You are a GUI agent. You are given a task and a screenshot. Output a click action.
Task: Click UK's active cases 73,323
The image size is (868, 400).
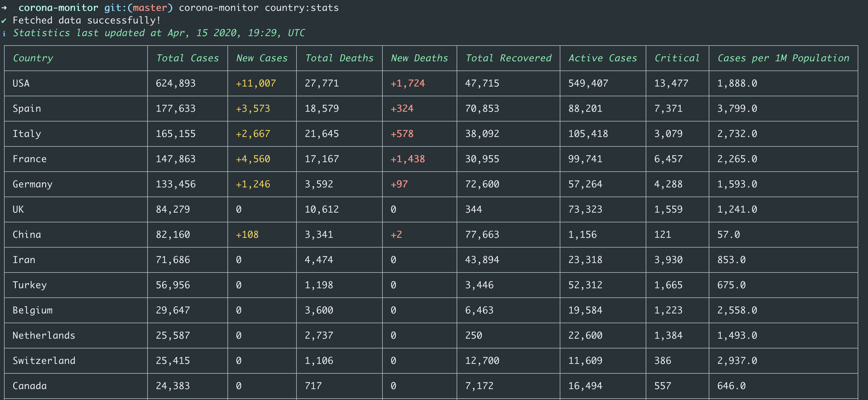coord(585,210)
